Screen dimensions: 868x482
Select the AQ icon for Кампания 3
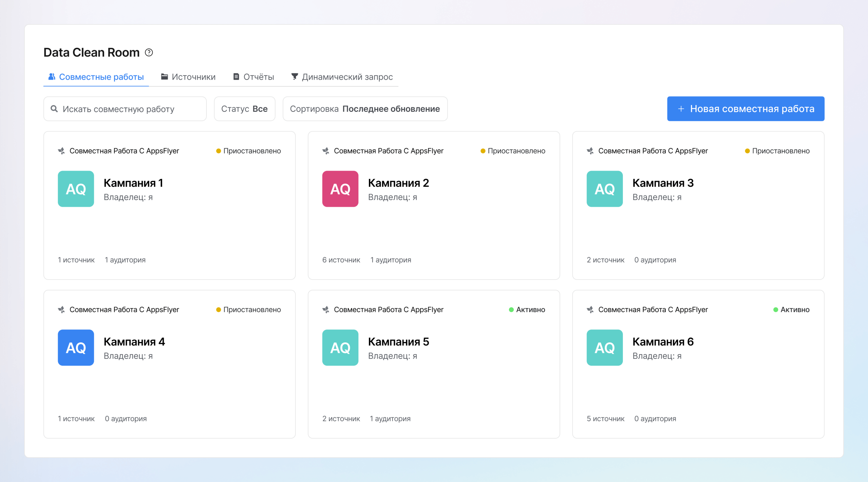tap(605, 189)
